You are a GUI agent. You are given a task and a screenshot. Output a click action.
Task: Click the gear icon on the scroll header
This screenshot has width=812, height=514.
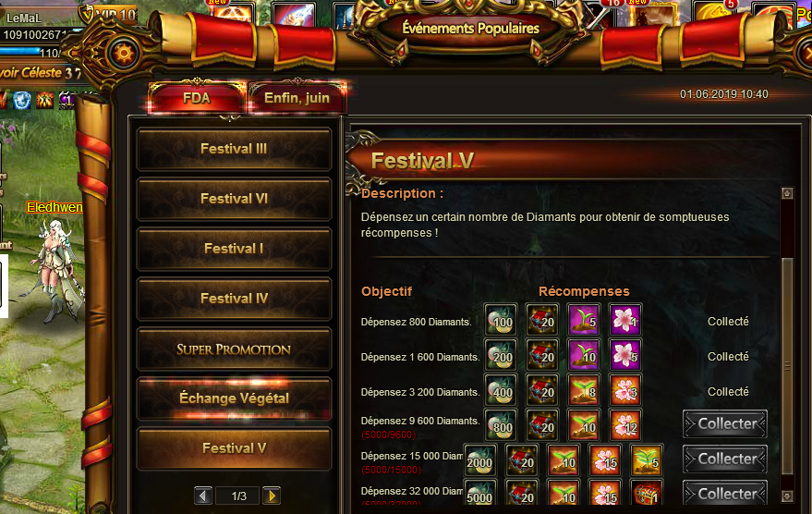124,53
